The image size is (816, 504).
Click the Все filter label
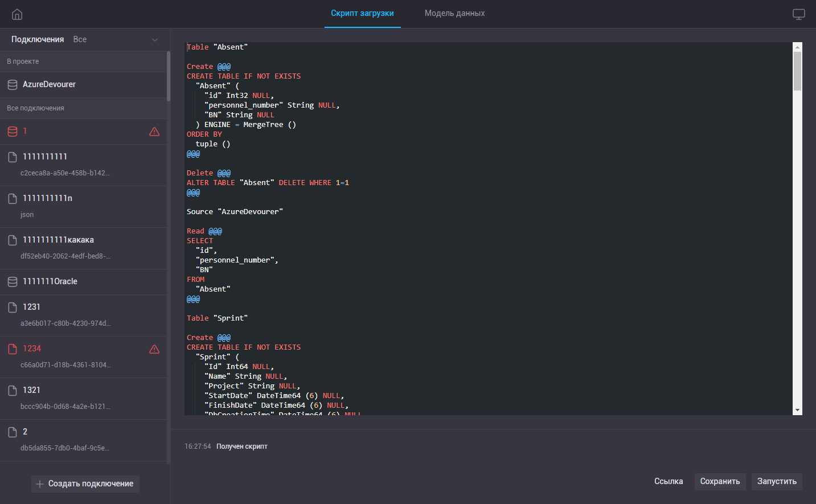[80, 39]
